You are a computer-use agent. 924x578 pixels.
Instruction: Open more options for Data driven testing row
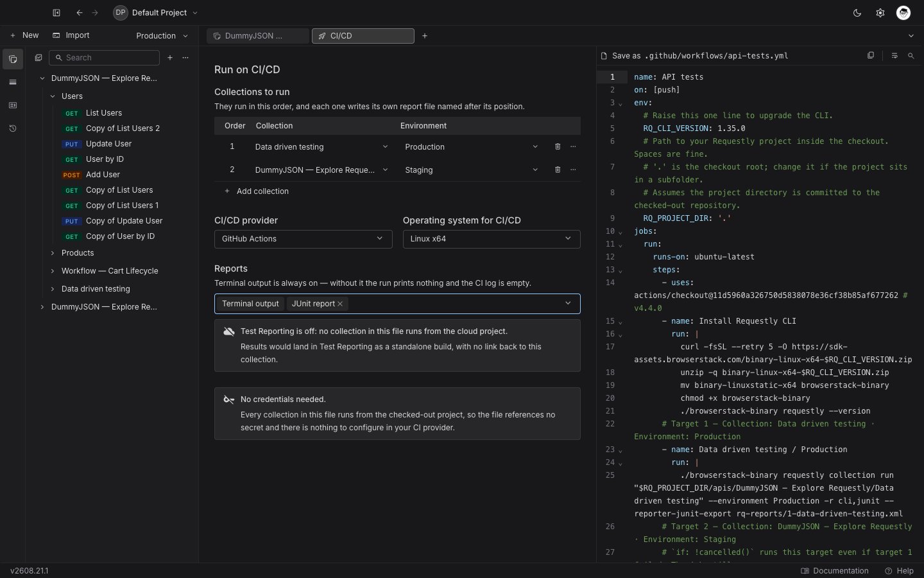pos(573,147)
